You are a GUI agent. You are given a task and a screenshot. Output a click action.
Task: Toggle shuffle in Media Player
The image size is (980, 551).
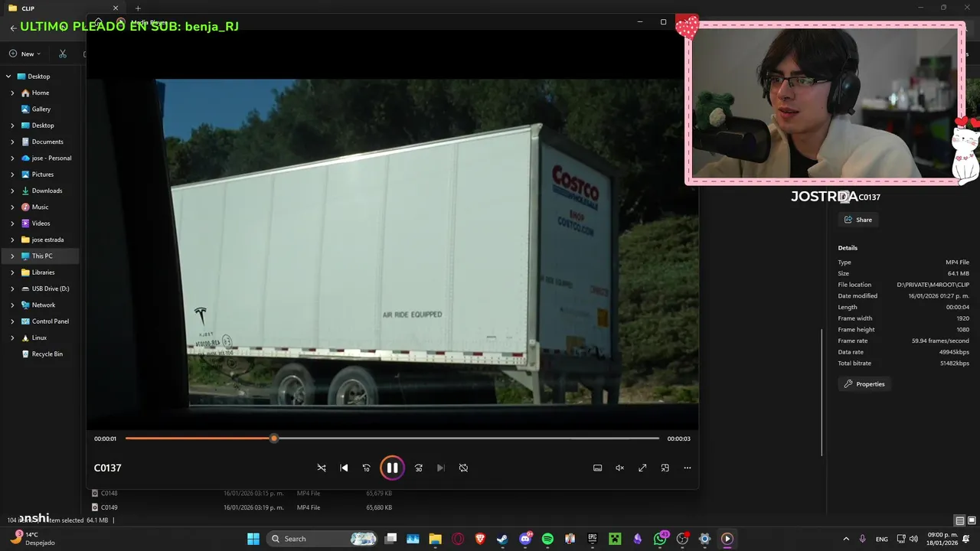click(322, 468)
